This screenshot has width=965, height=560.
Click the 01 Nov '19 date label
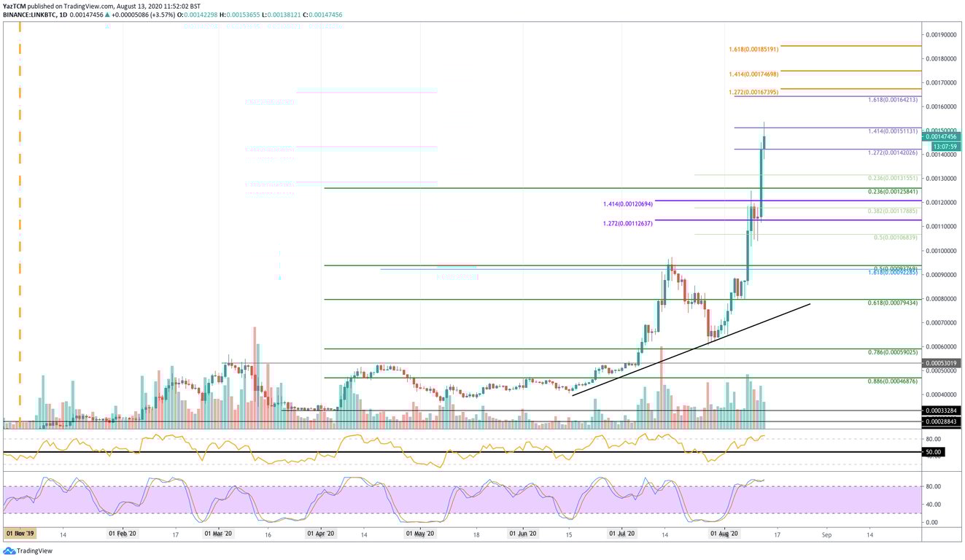coord(20,533)
